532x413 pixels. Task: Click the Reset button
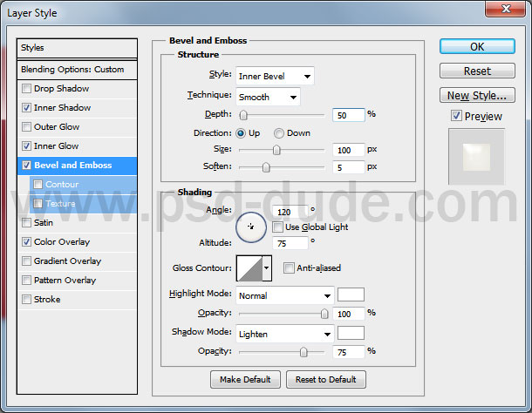click(x=477, y=71)
